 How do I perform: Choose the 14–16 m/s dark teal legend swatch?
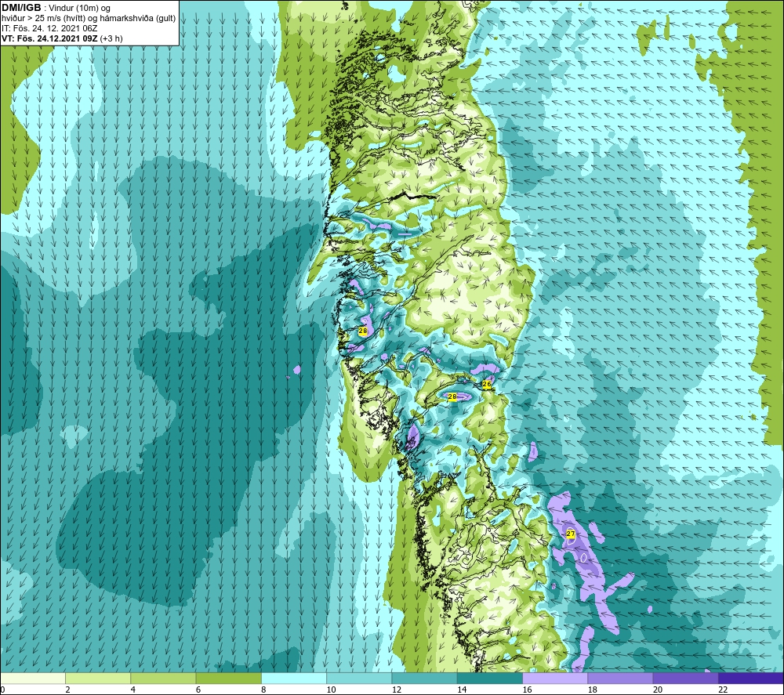489,678
